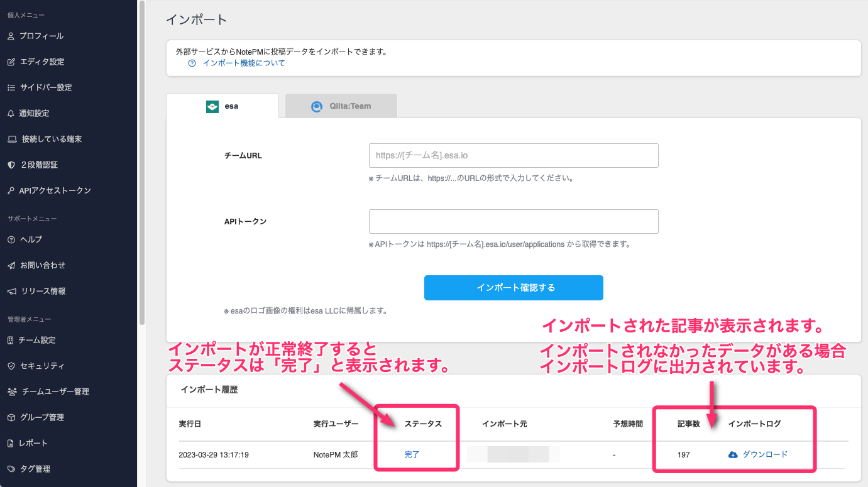Click the cloud download icon in import log
The height and width of the screenshot is (487, 868).
(733, 455)
